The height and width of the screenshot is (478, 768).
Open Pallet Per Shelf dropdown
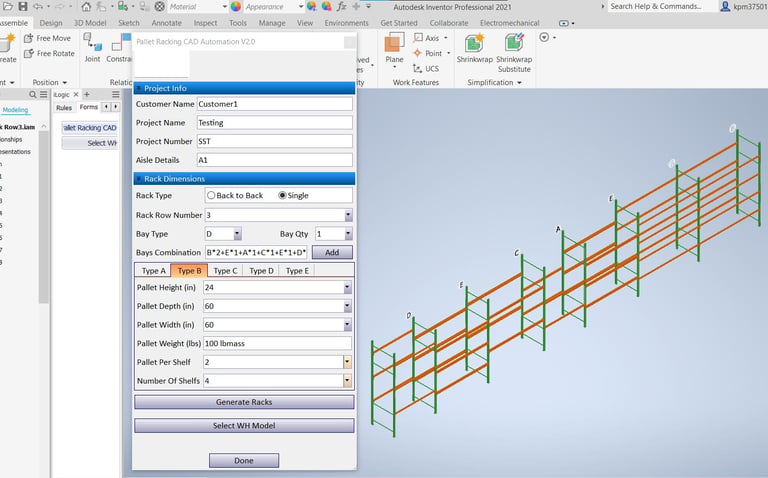point(347,362)
